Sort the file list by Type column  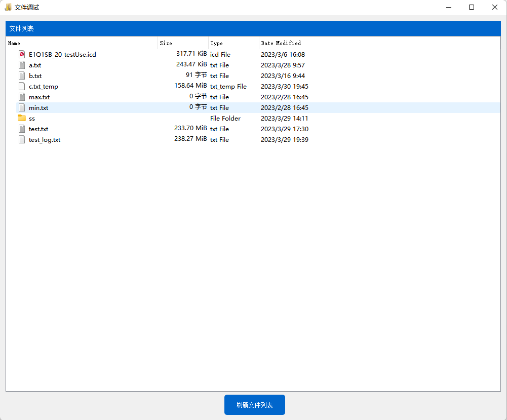[x=234, y=43]
